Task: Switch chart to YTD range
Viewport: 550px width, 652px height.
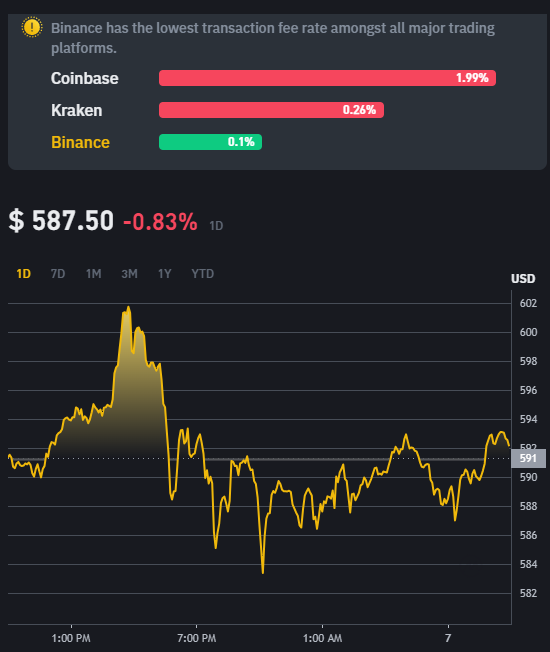Action: [x=202, y=274]
